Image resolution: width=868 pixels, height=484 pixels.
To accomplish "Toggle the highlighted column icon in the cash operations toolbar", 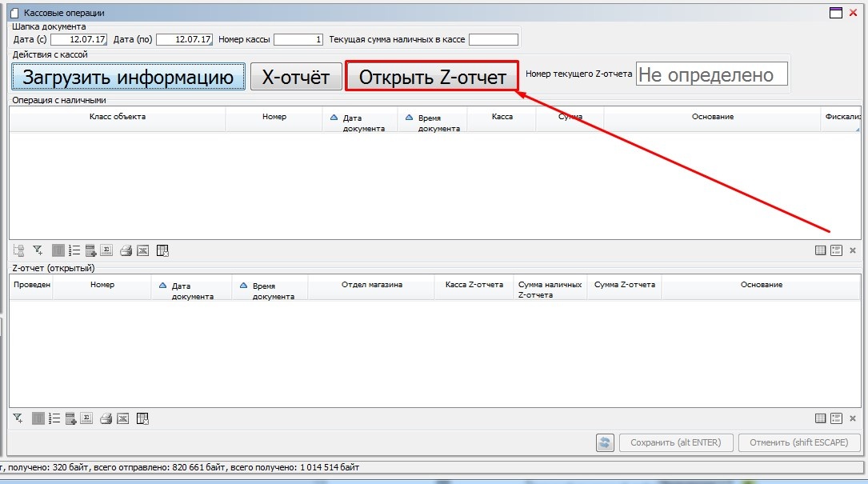I will 58,250.
